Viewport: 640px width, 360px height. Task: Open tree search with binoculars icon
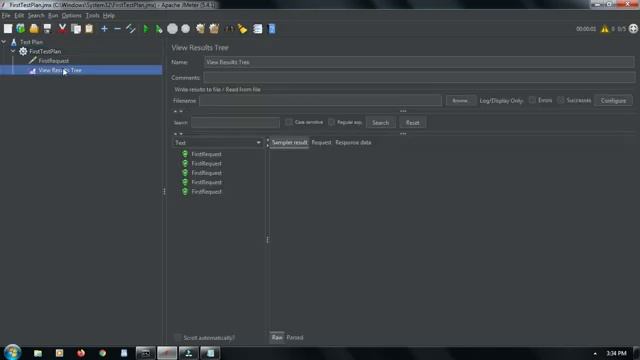click(x=229, y=29)
